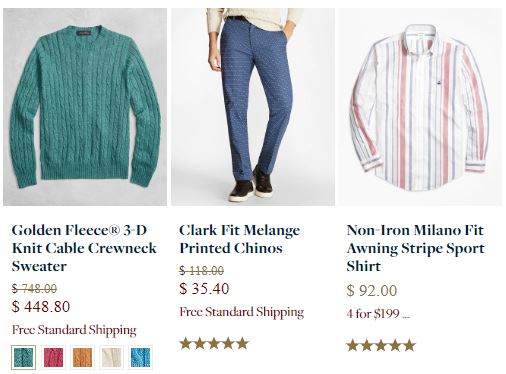The image size is (506, 374).
Task: Open Non-Iron Milano Fit Awning Stripe Shirt link
Action: [x=415, y=248]
